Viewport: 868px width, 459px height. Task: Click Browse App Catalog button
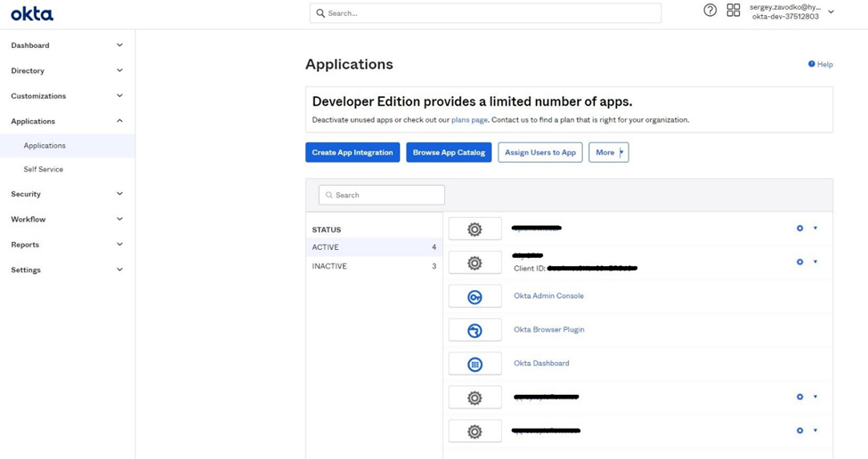pyautogui.click(x=449, y=153)
